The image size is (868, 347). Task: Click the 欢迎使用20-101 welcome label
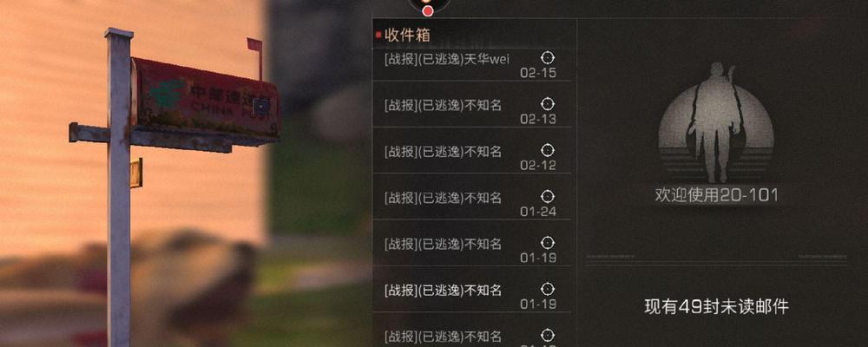[x=716, y=195]
